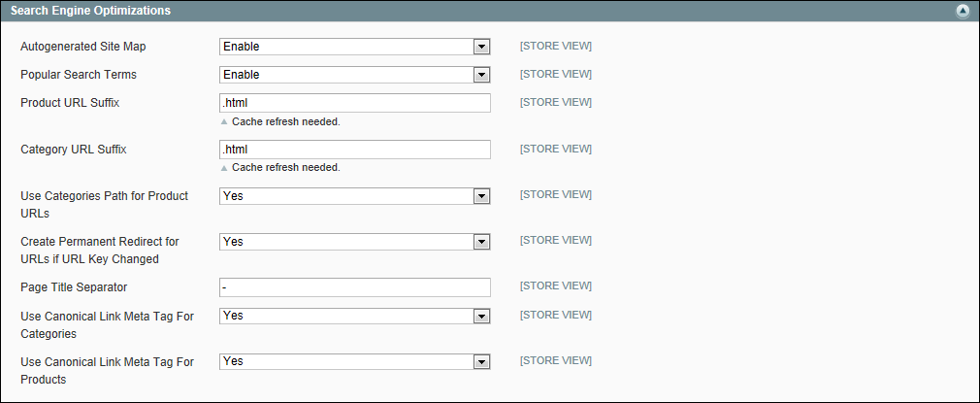Viewport: 980px width, 403px height.
Task: Click the Page Title Separator label
Action: pyautogui.click(x=74, y=286)
